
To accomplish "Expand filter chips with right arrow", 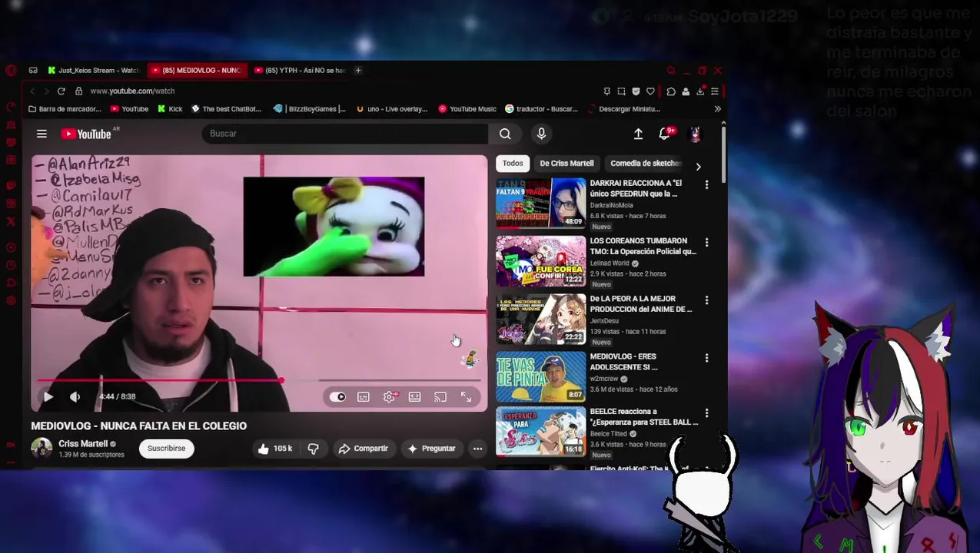I will point(698,166).
